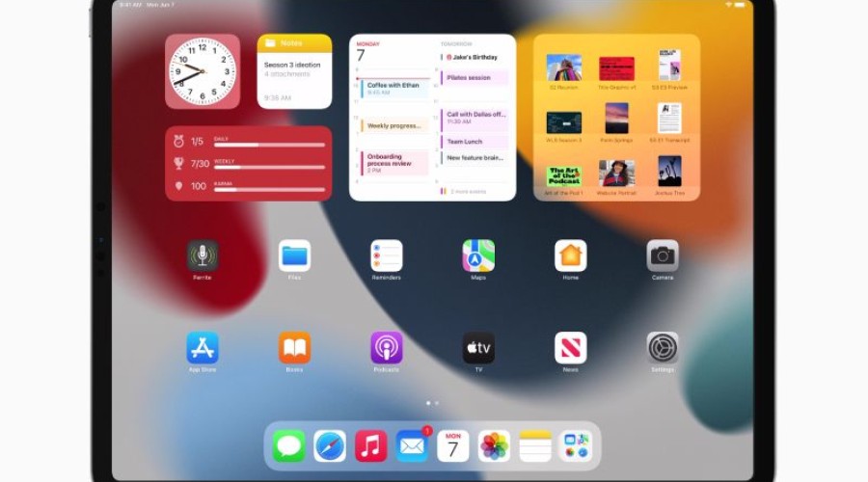The height and width of the screenshot is (482, 868).
Task: Open Music from the dock
Action: click(371, 446)
